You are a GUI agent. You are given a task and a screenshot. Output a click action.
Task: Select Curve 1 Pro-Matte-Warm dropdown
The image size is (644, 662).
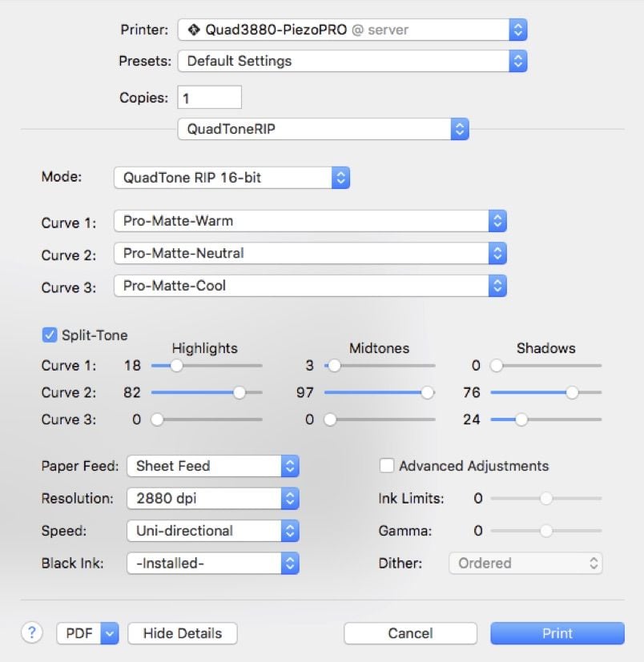pos(310,221)
